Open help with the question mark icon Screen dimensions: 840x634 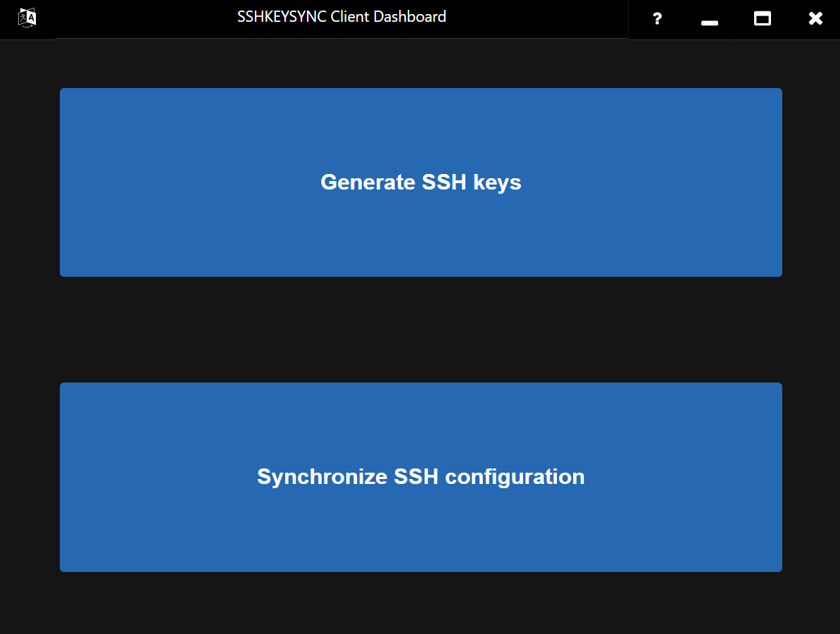coord(656,19)
